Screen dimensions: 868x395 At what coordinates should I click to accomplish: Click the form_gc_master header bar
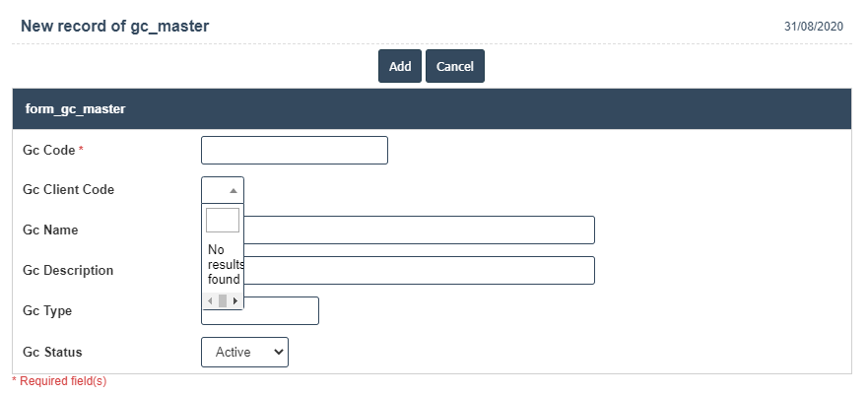(432, 108)
